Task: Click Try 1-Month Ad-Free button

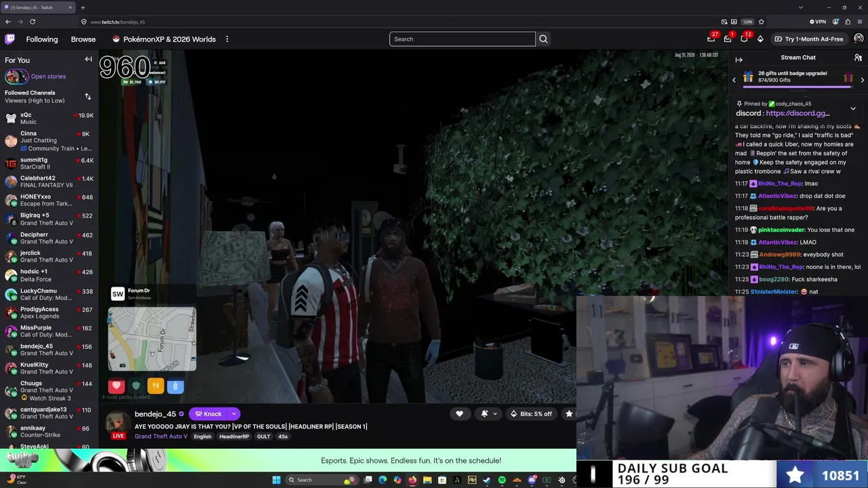Action: (809, 39)
